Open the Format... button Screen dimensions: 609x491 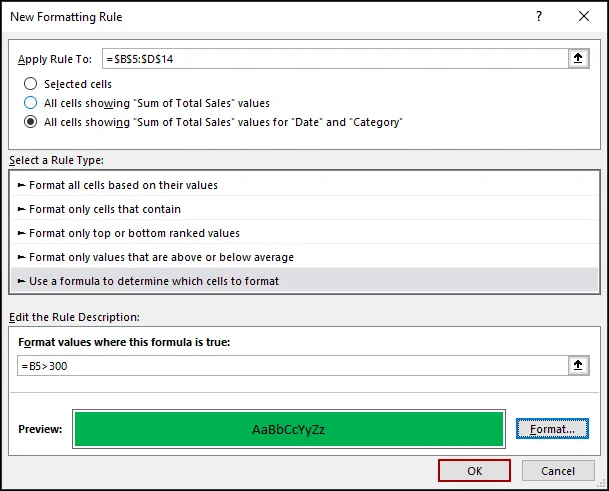pos(552,429)
